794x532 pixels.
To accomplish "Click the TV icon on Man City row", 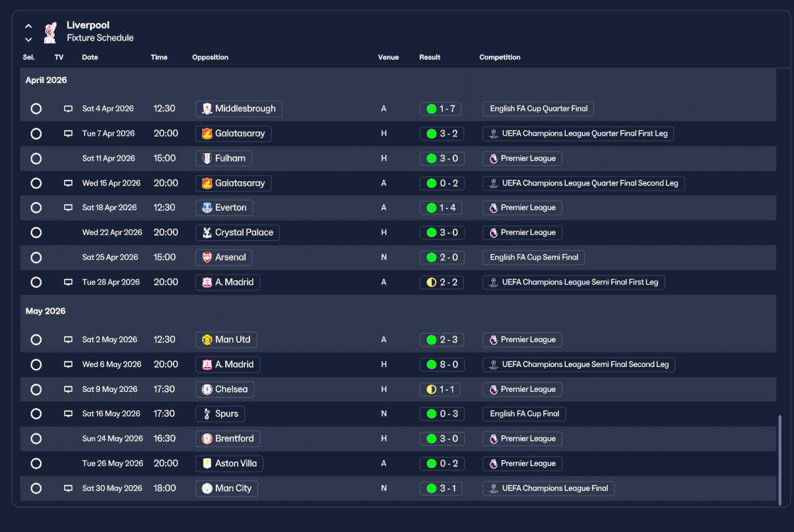I will coord(68,488).
